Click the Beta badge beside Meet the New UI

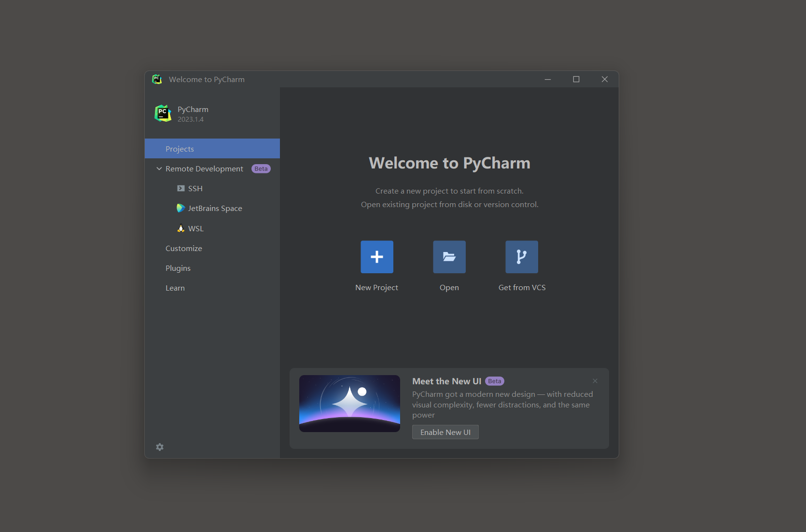click(x=495, y=381)
